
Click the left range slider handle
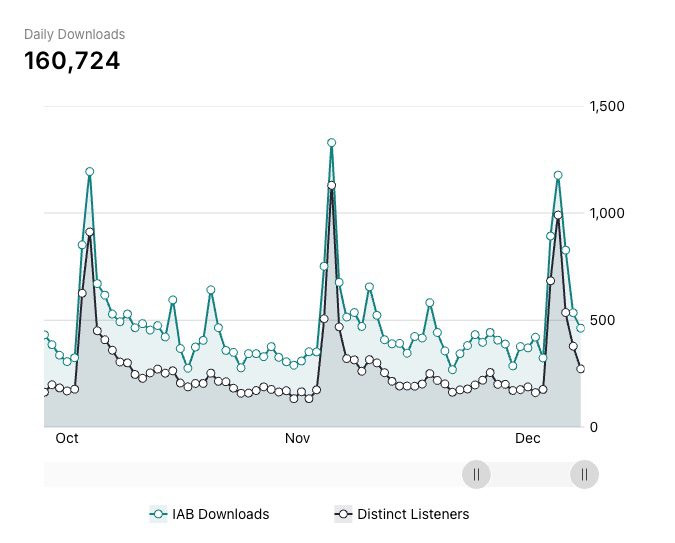coord(476,474)
